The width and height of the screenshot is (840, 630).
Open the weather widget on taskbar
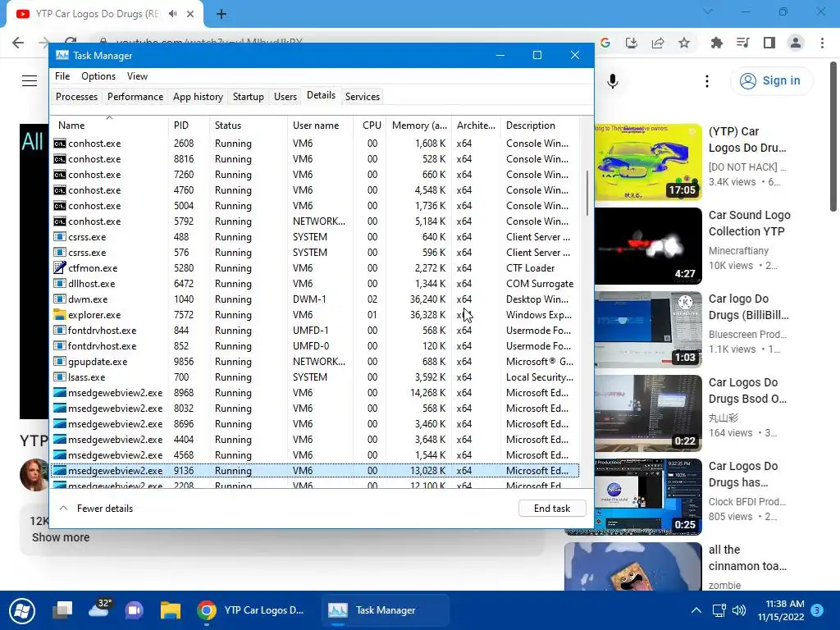tap(99, 609)
